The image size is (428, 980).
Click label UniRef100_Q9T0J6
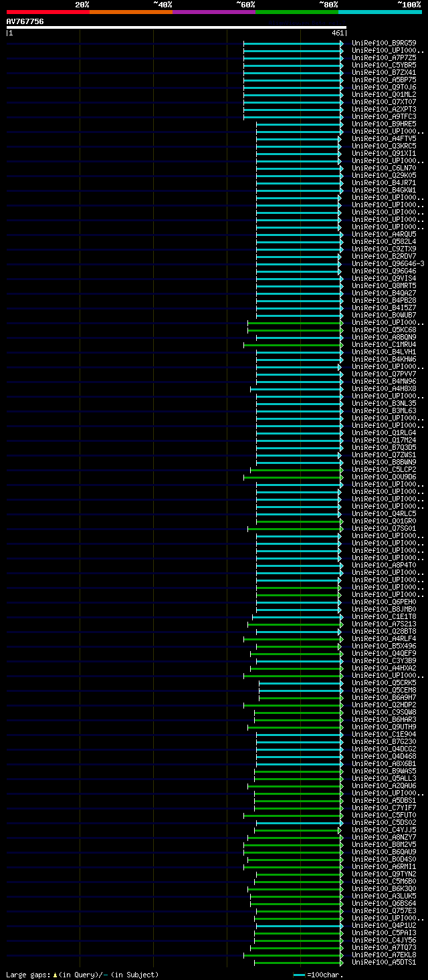[x=383, y=88]
